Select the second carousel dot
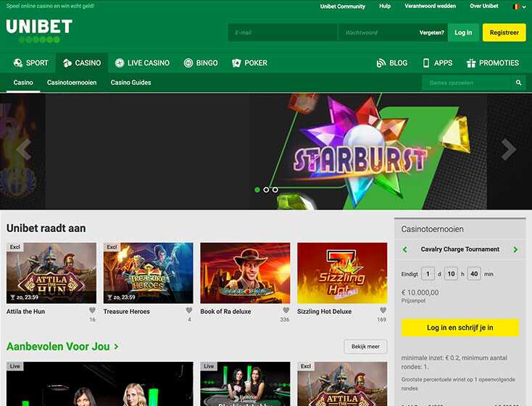The image size is (532, 406). 266,190
